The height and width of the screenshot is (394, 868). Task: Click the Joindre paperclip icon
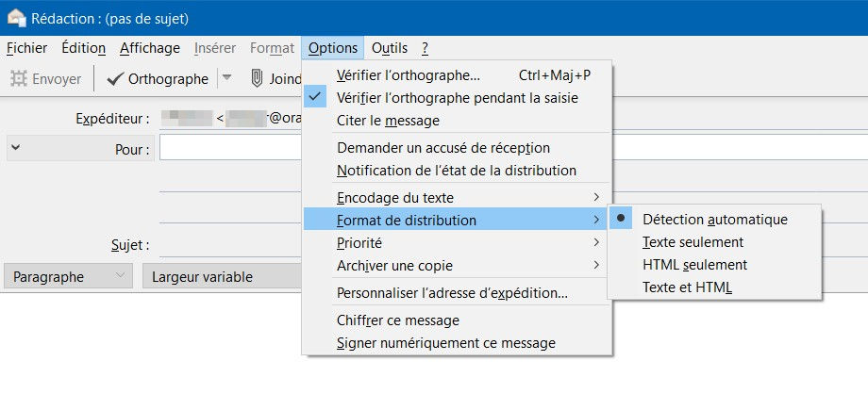pyautogui.click(x=256, y=79)
